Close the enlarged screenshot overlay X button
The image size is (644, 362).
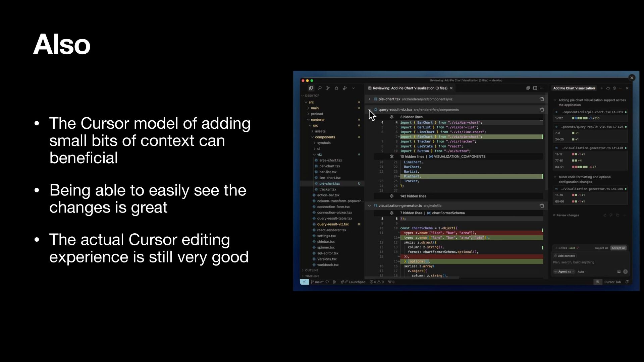(x=632, y=78)
